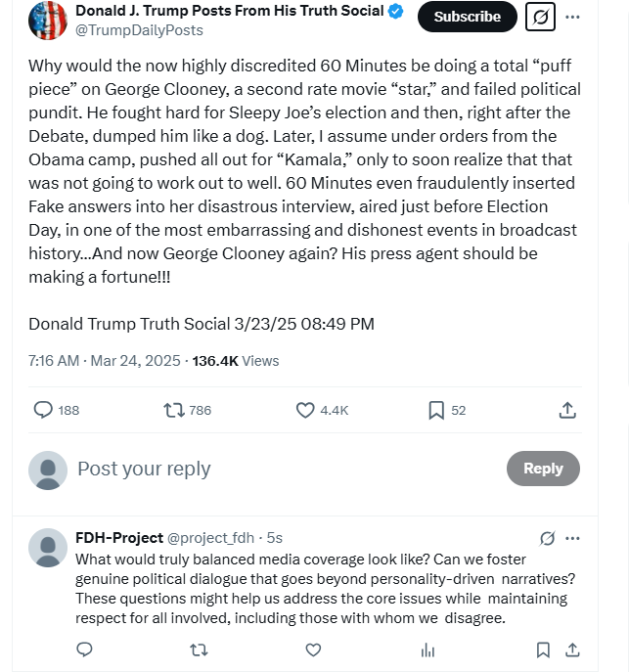The width and height of the screenshot is (629, 672).
Task: Click the Grok icon on main post
Action: 540,17
